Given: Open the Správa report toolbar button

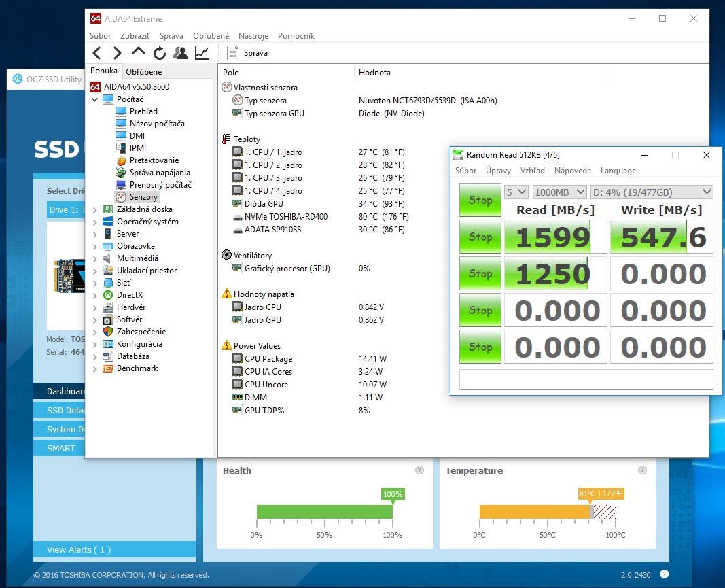Looking at the screenshot, I should (247, 53).
